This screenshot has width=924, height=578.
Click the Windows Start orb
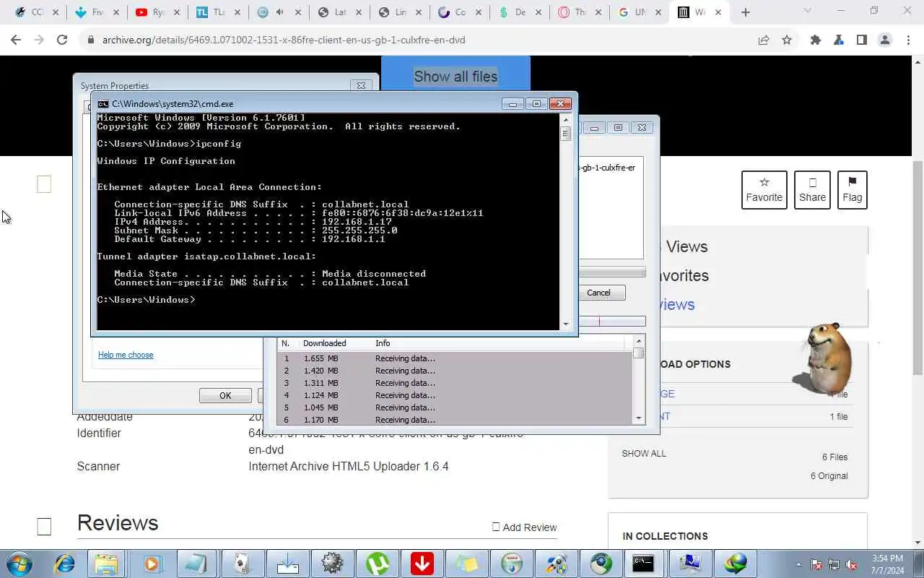pos(19,564)
